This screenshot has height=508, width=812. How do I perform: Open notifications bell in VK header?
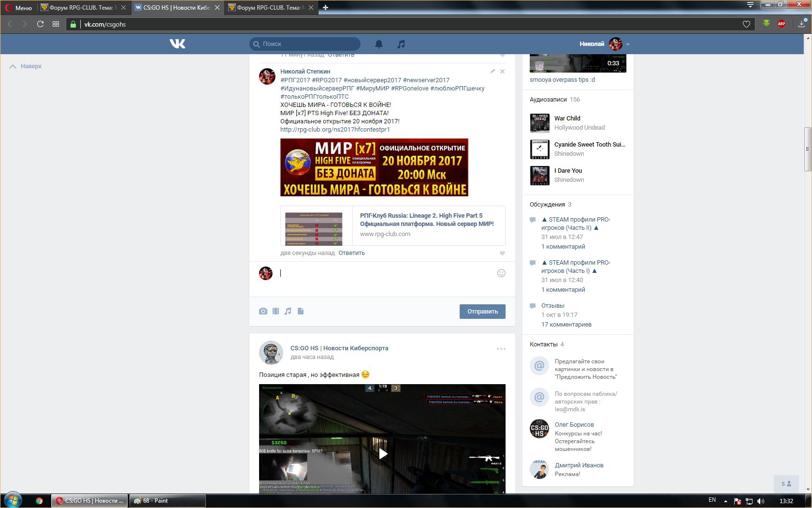pyautogui.click(x=379, y=44)
